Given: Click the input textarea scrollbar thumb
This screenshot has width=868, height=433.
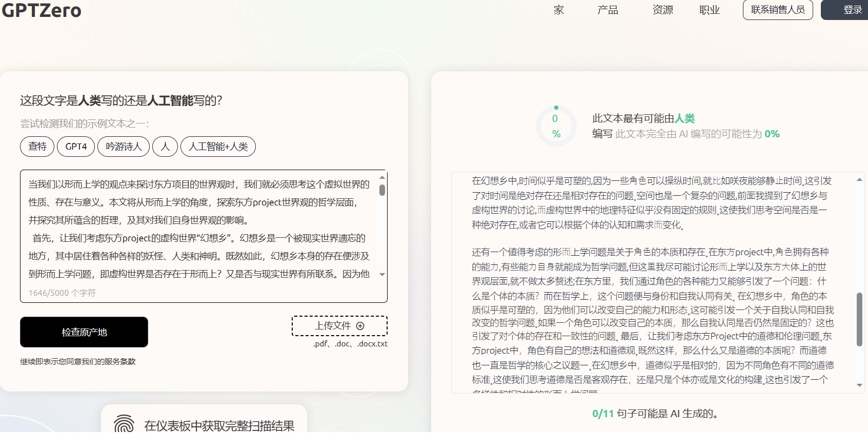Looking at the screenshot, I should coord(382,190).
